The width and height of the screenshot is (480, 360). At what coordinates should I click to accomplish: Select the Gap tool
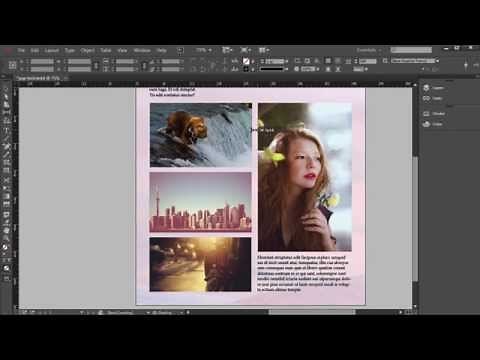(6, 112)
